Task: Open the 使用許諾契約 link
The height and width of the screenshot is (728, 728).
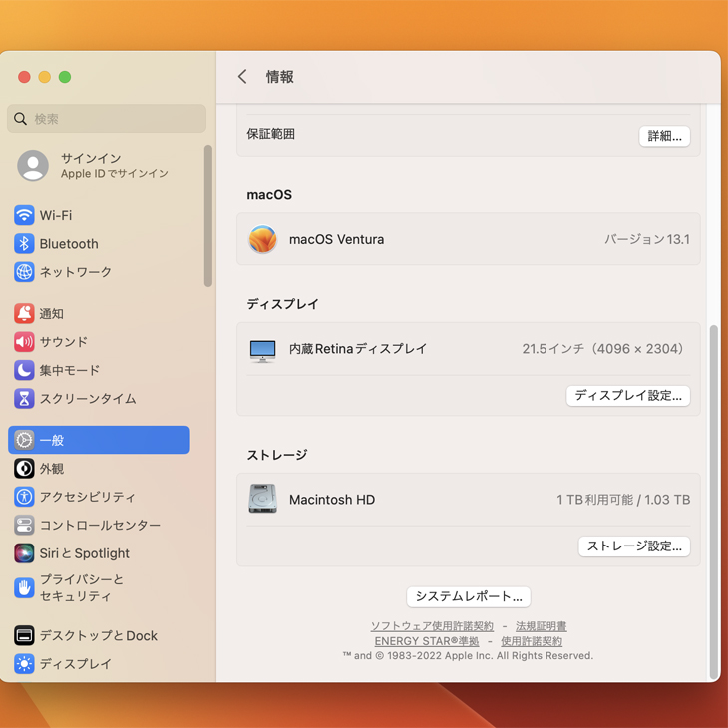Action: pos(532,641)
